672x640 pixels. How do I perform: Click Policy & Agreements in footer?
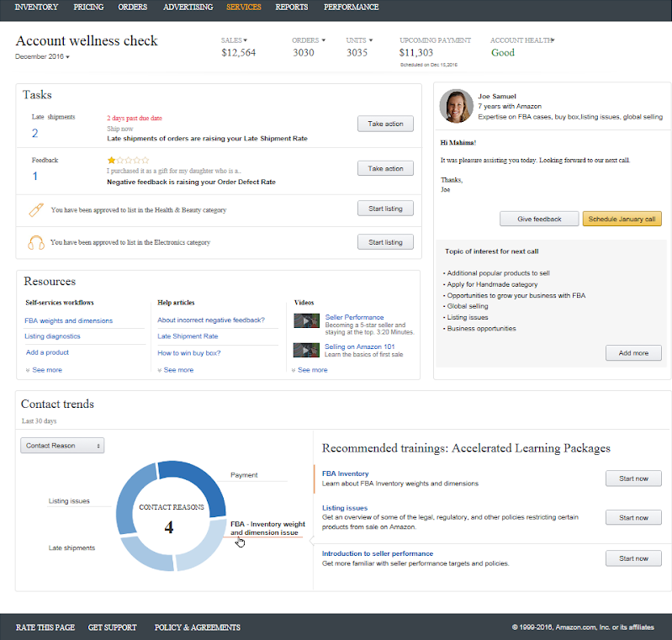coord(197,627)
